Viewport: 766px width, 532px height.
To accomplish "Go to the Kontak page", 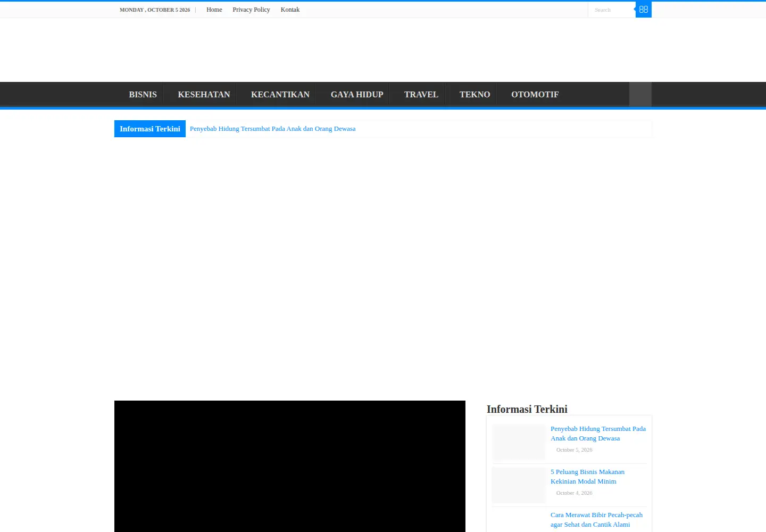I will (x=290, y=10).
